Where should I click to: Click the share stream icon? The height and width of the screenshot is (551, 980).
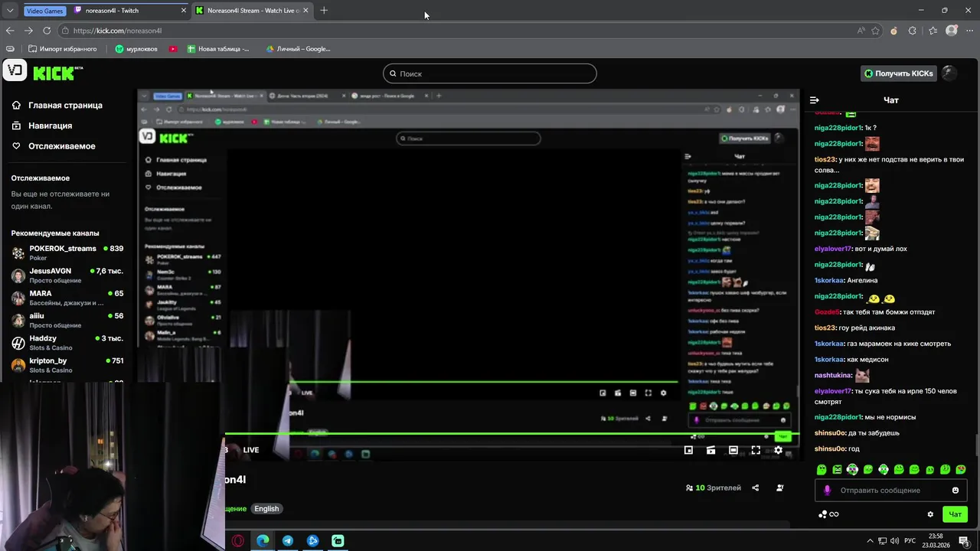[756, 487]
